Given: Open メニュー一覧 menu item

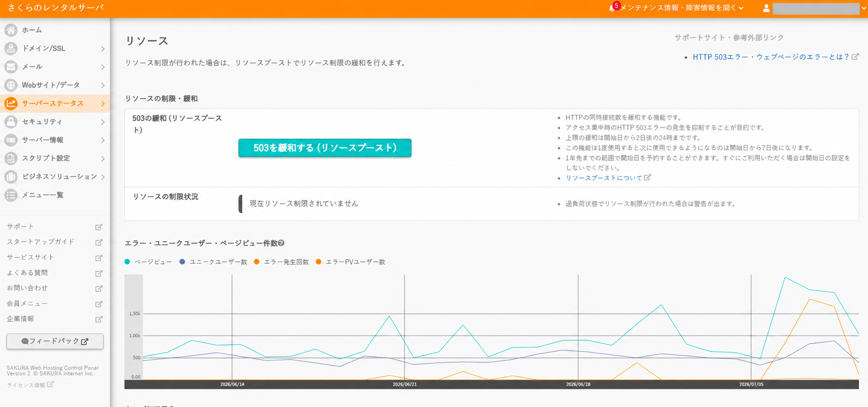Looking at the screenshot, I should pyautogui.click(x=43, y=195).
